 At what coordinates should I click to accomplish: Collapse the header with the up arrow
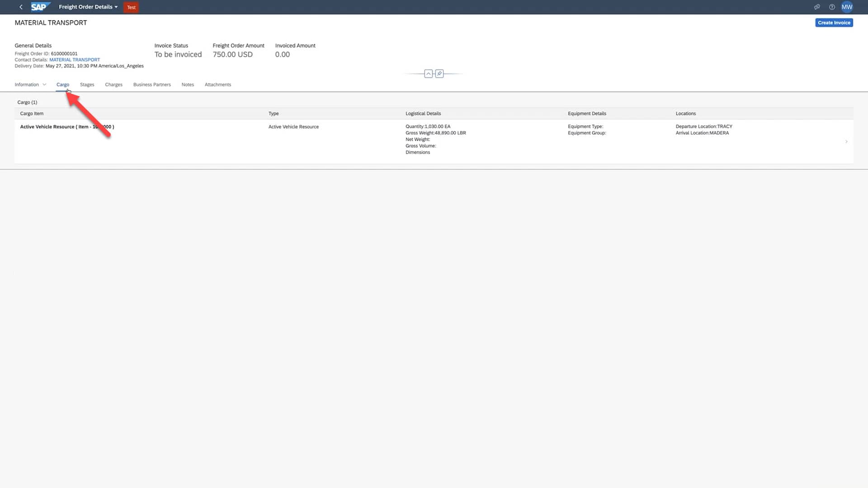pos(429,74)
